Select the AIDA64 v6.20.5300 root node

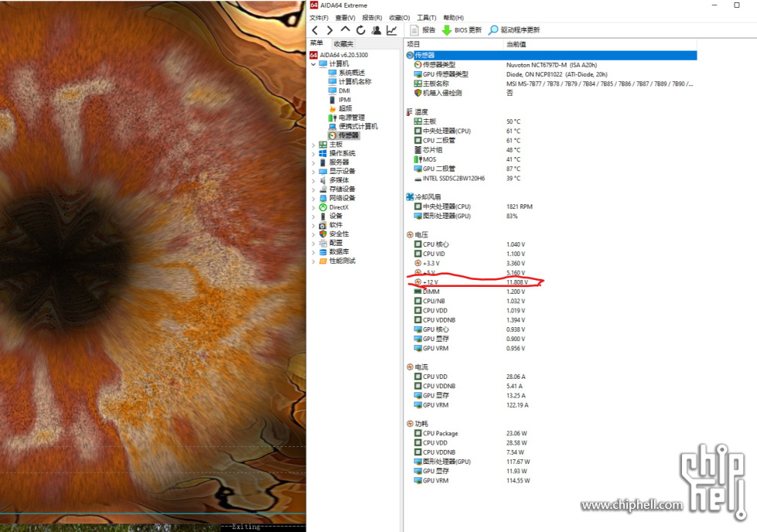tap(339, 55)
